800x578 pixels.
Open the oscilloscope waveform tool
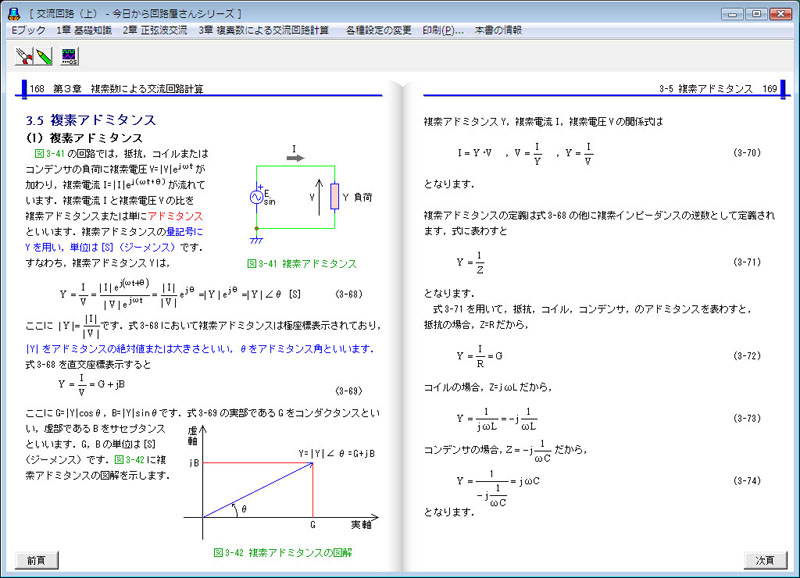[x=69, y=56]
